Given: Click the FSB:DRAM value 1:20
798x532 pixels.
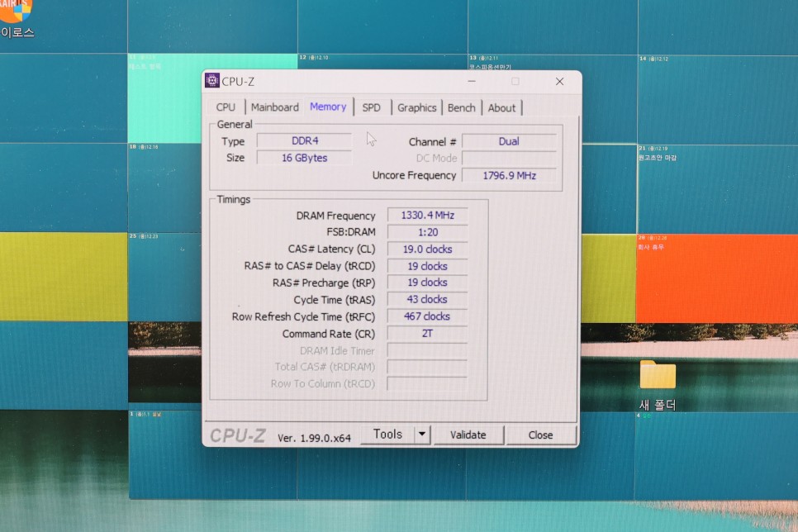Looking at the screenshot, I should (428, 232).
